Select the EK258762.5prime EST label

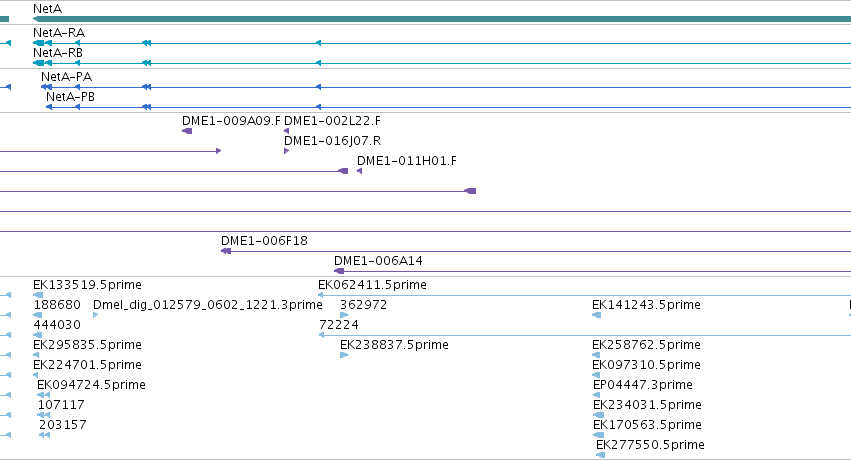646,346
